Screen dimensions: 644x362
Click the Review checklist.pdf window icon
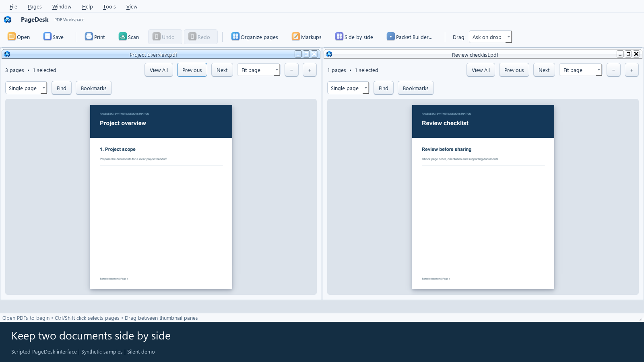click(x=329, y=54)
